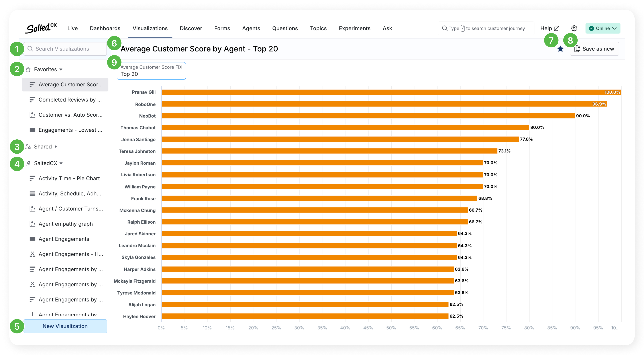Click the scatter icon beside Customer vs. Auto Score
644x355 pixels.
(32, 115)
